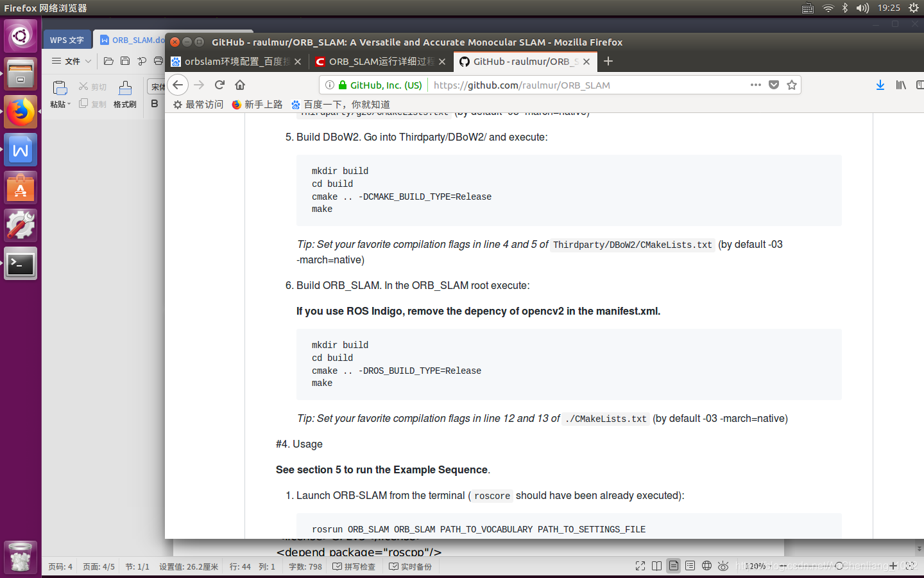This screenshot has width=924, height=578.
Task: Click WPS cut (剪切) button
Action: point(92,87)
